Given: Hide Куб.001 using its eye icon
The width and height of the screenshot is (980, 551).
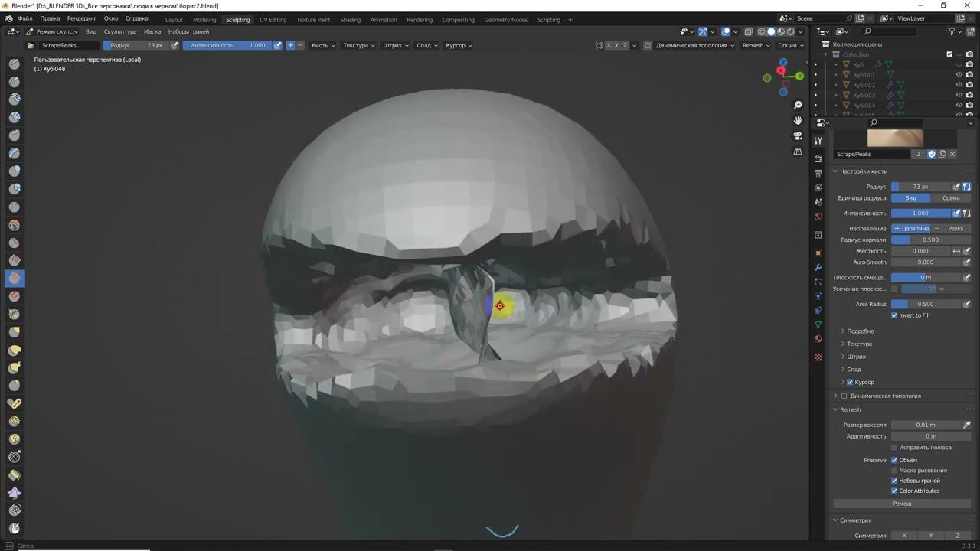Looking at the screenshot, I should (959, 75).
